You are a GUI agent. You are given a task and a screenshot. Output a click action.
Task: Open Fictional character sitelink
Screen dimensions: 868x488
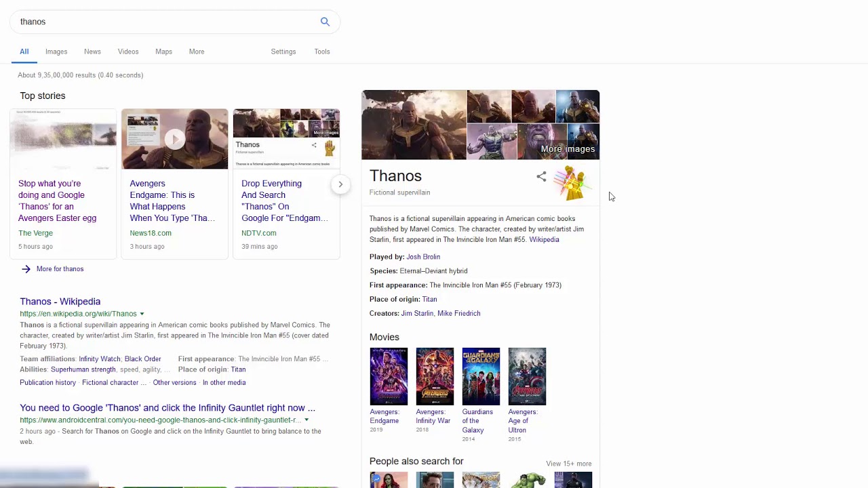click(x=114, y=382)
